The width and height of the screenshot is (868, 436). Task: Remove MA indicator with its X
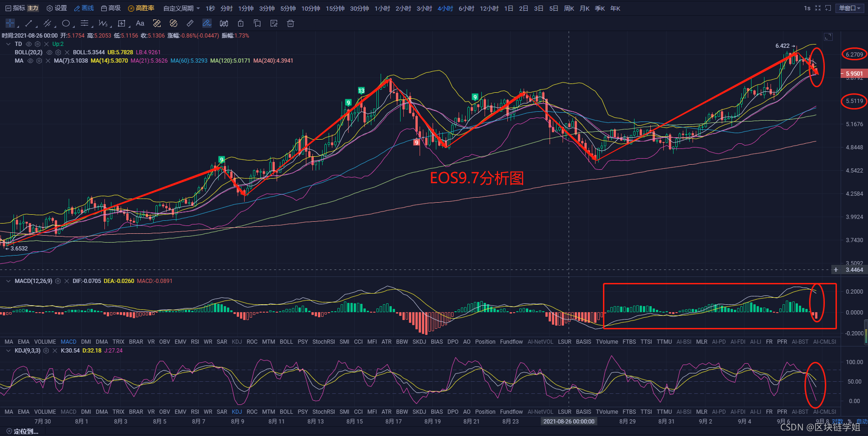[48, 61]
